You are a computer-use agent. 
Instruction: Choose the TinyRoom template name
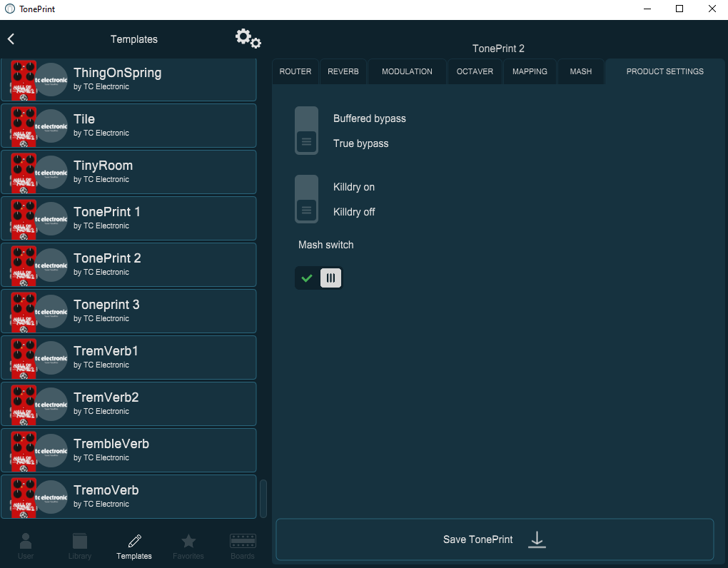pyautogui.click(x=103, y=166)
